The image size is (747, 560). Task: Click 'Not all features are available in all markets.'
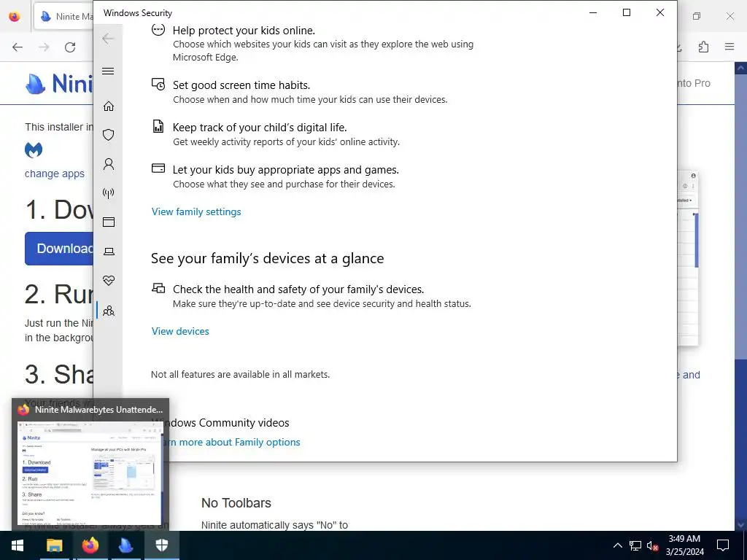click(x=240, y=375)
